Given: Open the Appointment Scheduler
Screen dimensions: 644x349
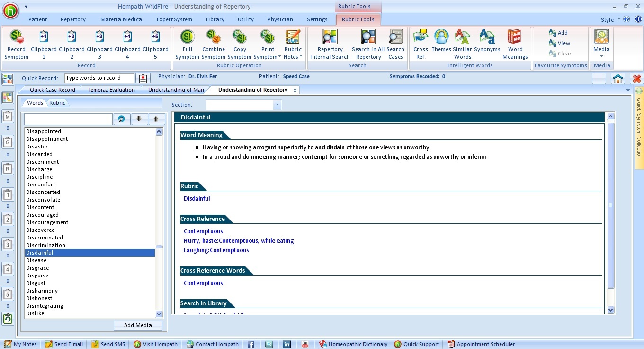Looking at the screenshot, I should (x=481, y=344).
